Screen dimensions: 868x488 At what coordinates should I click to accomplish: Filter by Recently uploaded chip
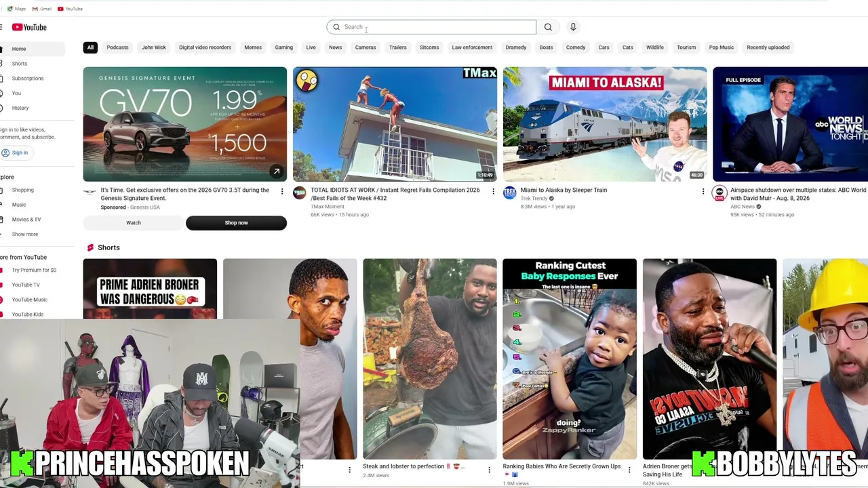click(768, 47)
